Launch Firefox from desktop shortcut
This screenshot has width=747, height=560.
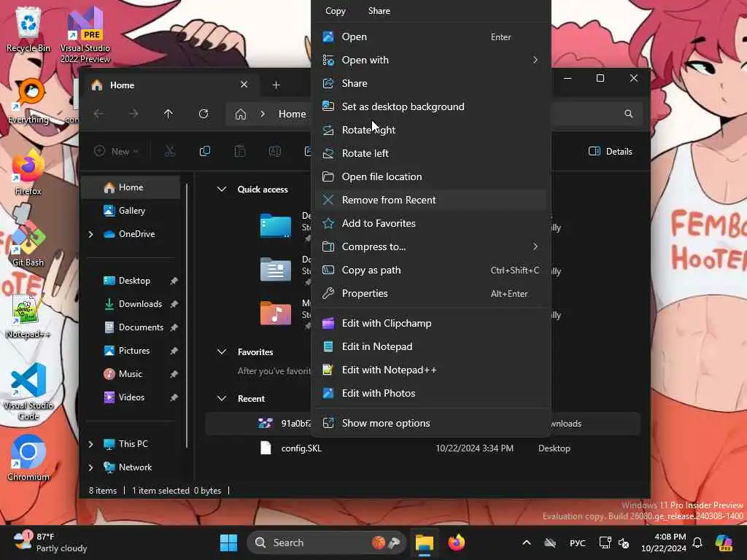pos(28,171)
